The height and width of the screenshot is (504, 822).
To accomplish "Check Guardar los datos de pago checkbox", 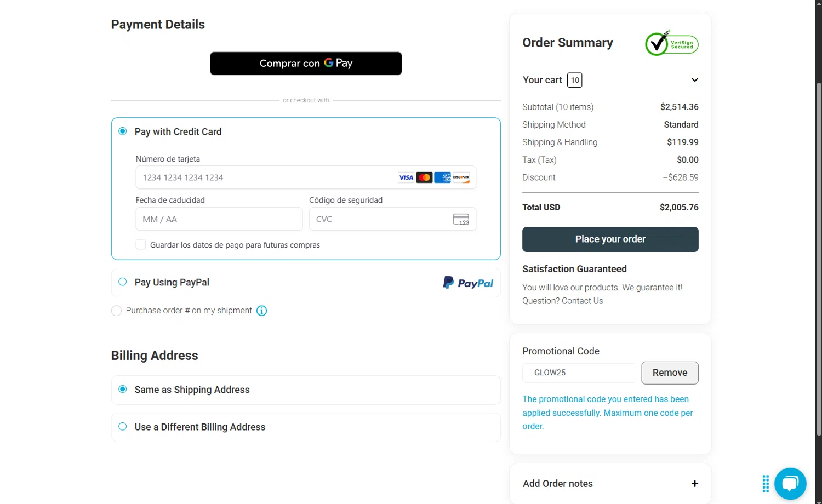I will [x=141, y=245].
